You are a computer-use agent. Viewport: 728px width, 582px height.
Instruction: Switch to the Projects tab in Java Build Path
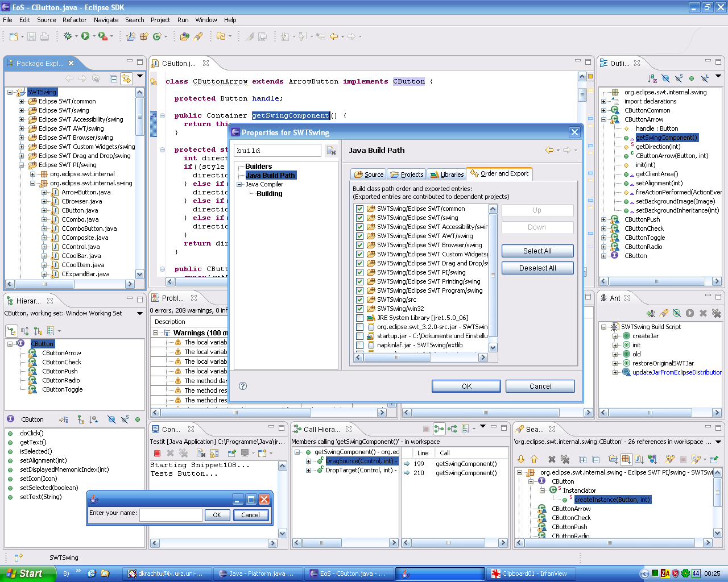click(x=407, y=174)
